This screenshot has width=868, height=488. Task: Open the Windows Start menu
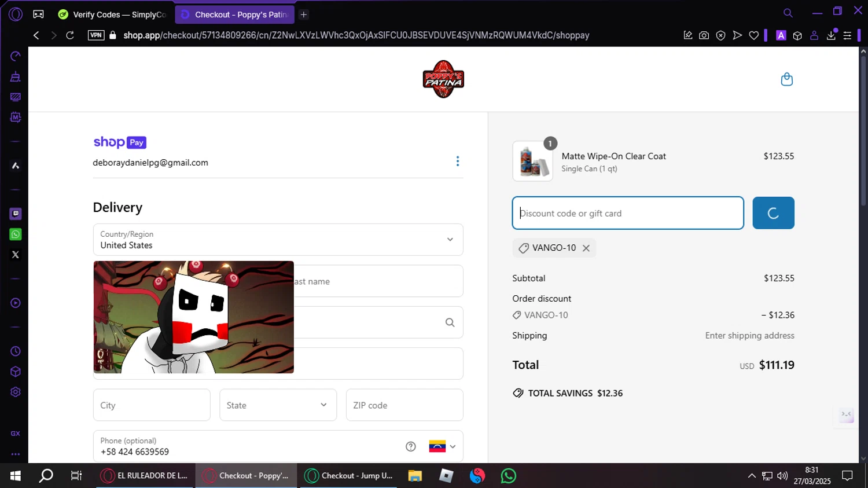[16, 476]
